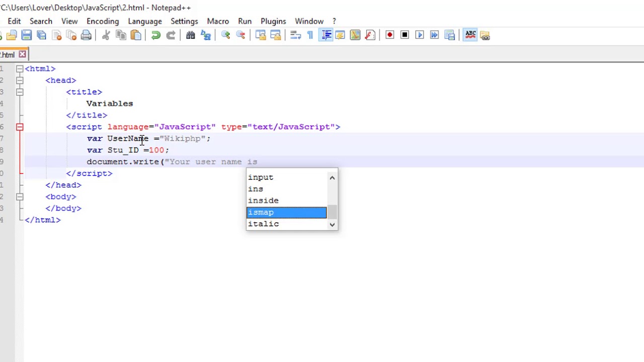Open Find with the binoculars icon
Screen dimensions: 644x362
coord(191,35)
